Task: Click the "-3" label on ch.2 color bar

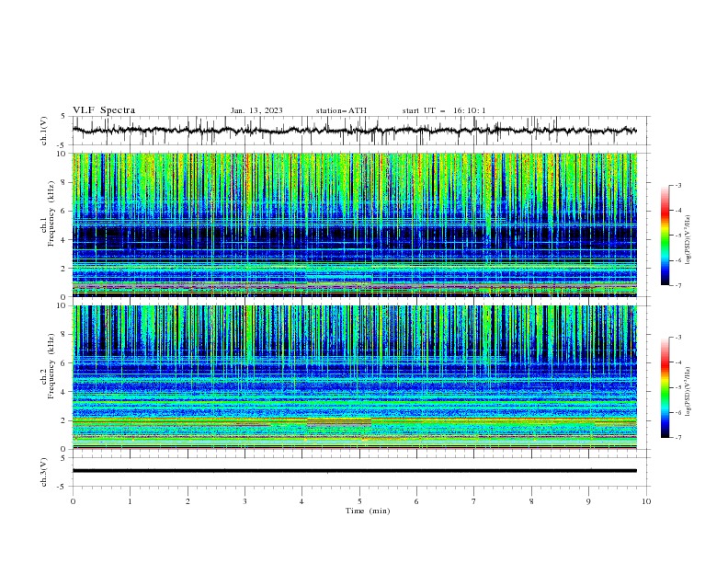Action: [x=678, y=338]
